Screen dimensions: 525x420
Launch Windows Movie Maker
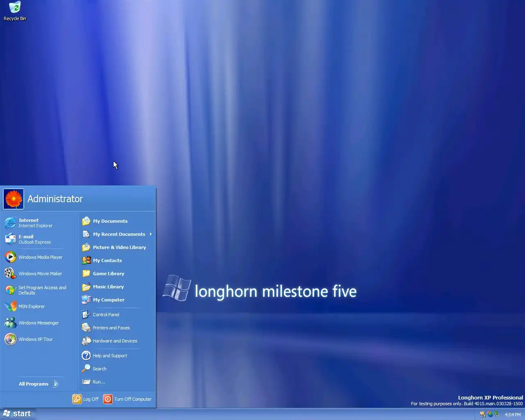point(40,274)
